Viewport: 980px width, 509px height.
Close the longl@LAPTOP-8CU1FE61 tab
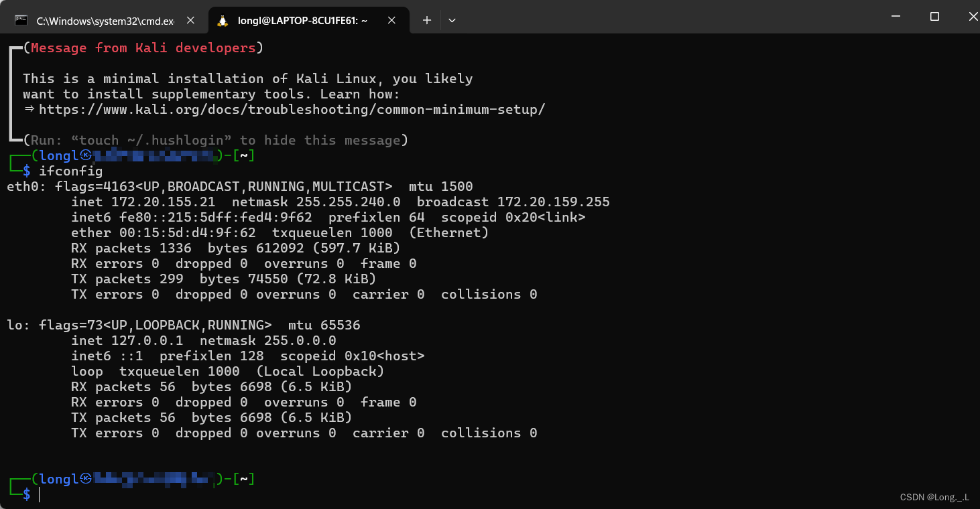(x=393, y=20)
